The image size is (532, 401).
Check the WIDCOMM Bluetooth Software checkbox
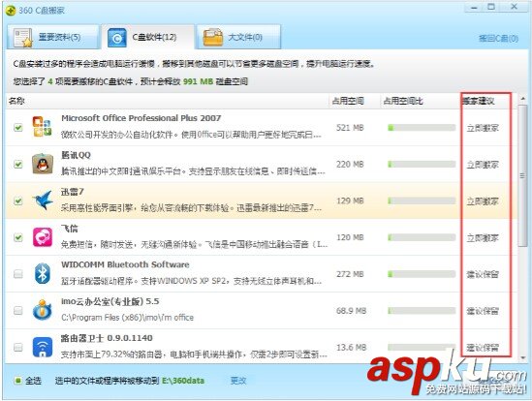18,274
